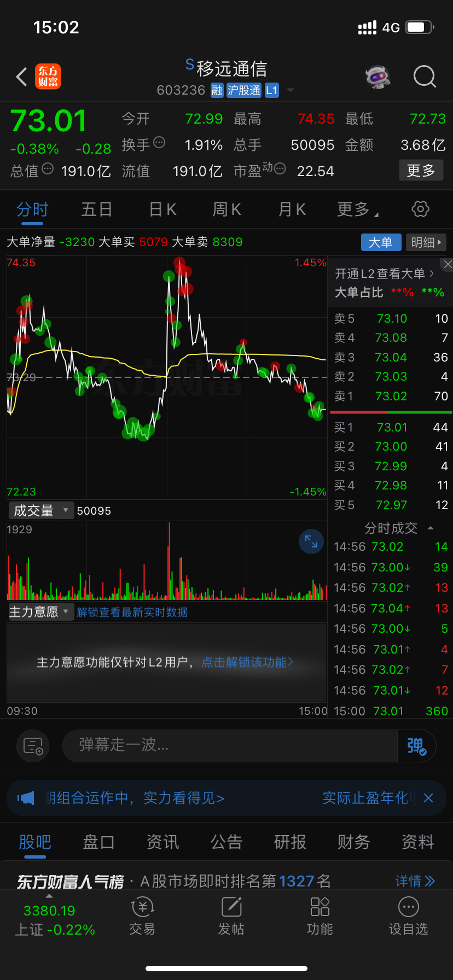Tap 买1 price 73.01 row
The image size is (453, 980).
[x=391, y=427]
